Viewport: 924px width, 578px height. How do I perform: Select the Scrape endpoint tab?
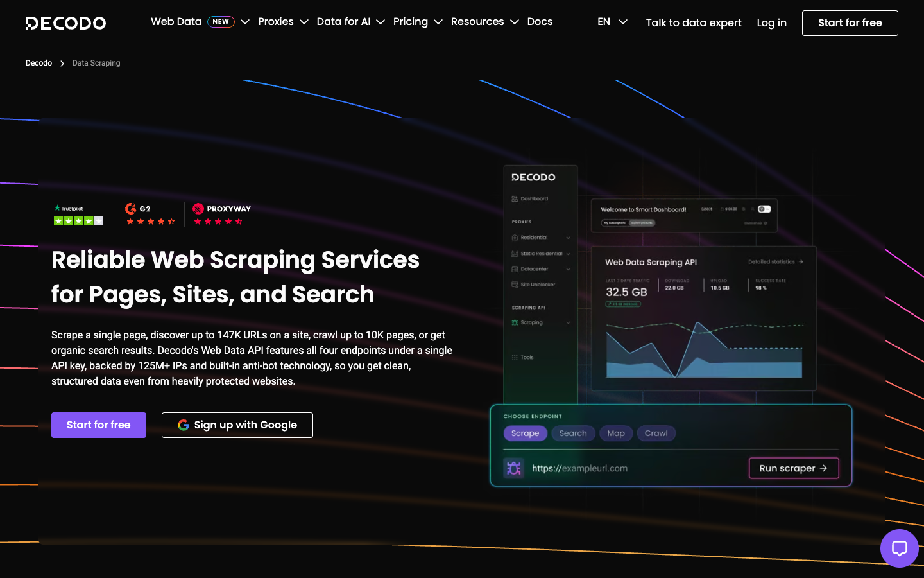(526, 433)
